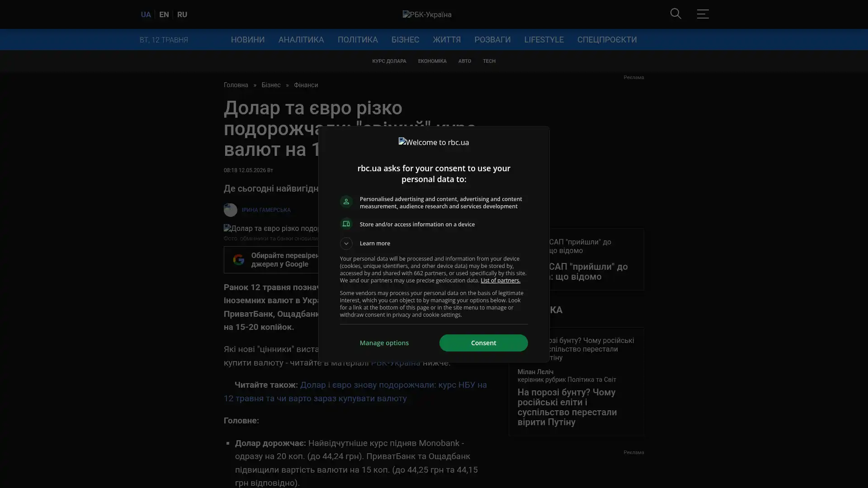
Task: Open the РБК-Україна logo at top
Action: (427, 14)
